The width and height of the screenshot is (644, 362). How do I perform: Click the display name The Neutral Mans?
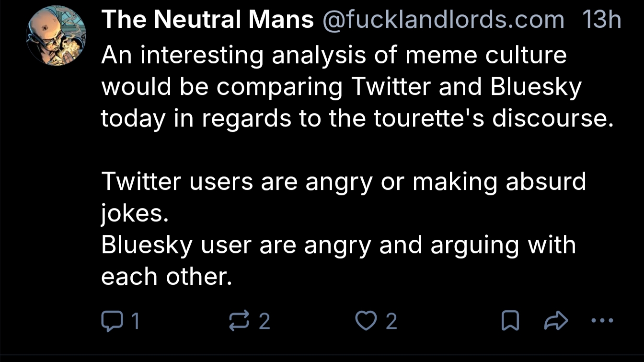(x=207, y=20)
